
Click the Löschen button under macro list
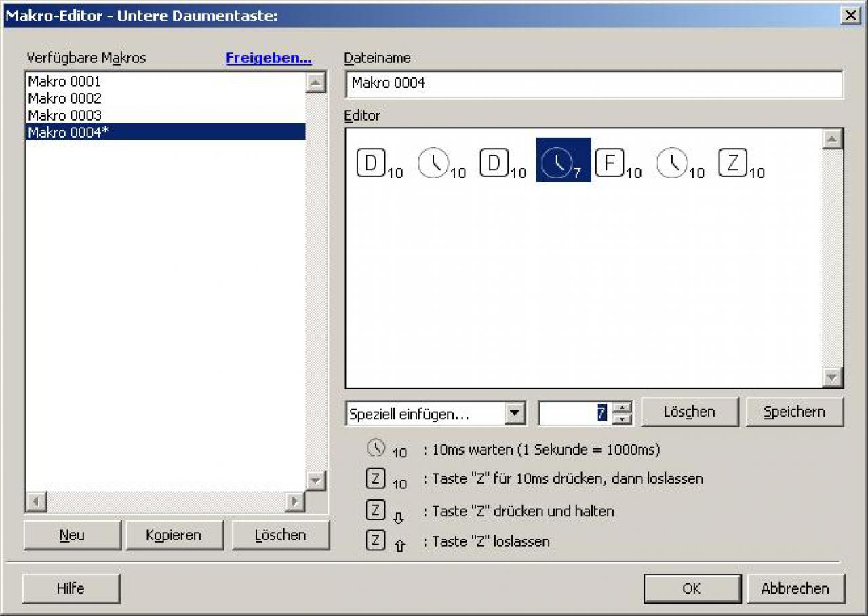click(x=281, y=535)
